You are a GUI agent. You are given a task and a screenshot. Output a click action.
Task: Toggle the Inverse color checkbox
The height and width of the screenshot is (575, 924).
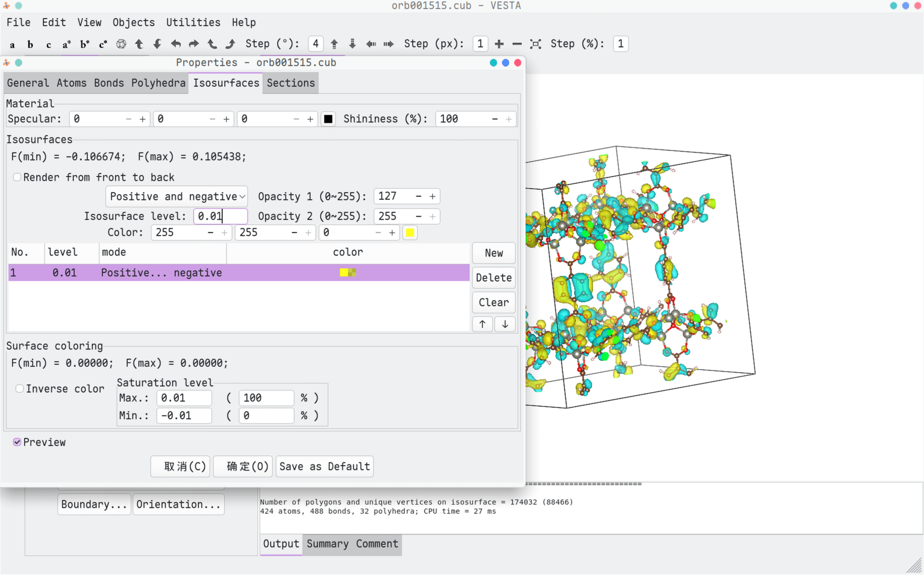tap(20, 389)
